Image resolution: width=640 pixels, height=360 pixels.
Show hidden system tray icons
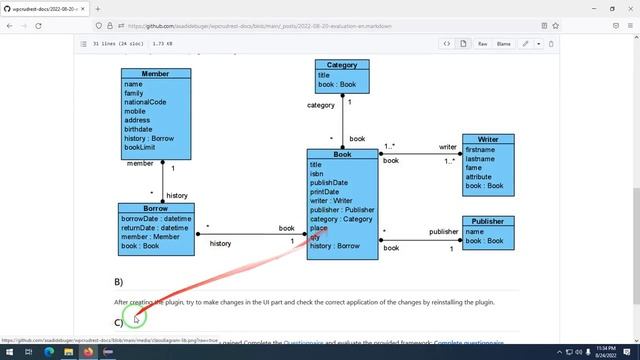(559, 352)
